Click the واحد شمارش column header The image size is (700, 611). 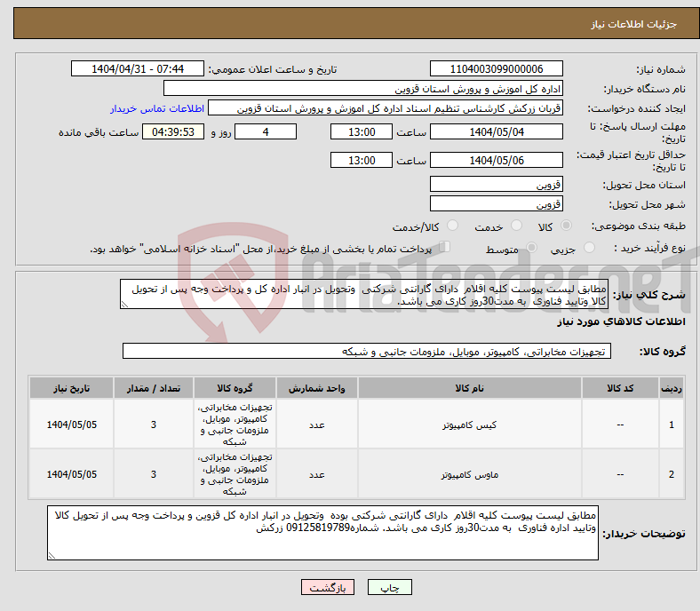point(316,388)
